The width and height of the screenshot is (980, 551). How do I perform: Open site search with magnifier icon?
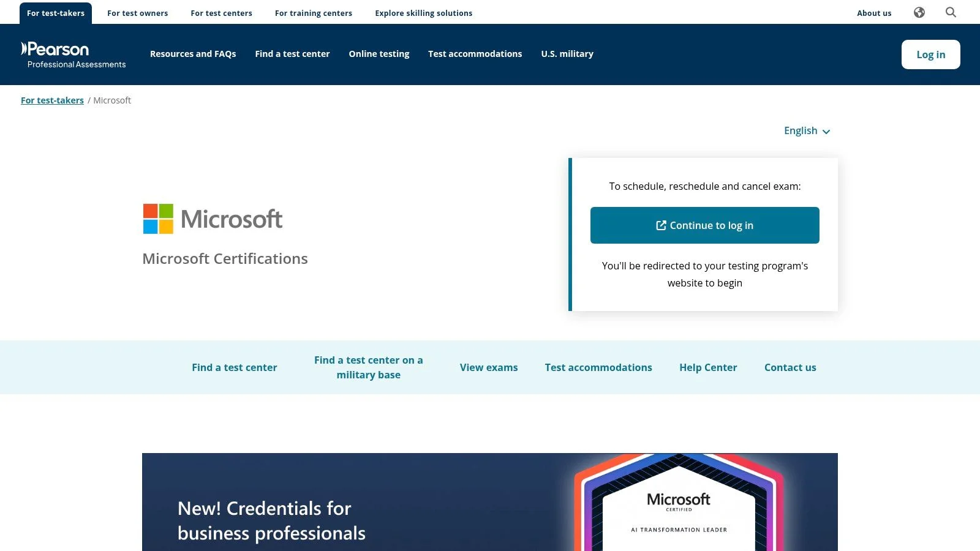tap(951, 12)
